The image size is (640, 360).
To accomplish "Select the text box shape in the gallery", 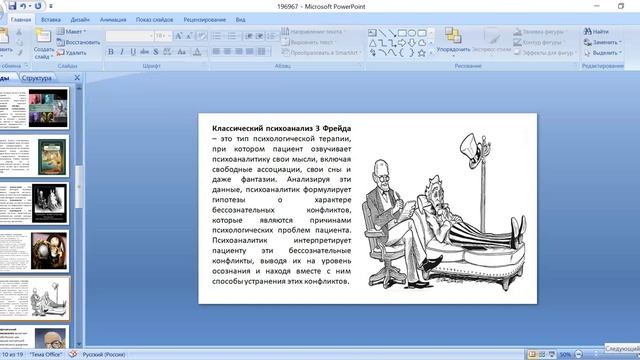I will pyautogui.click(x=372, y=33).
